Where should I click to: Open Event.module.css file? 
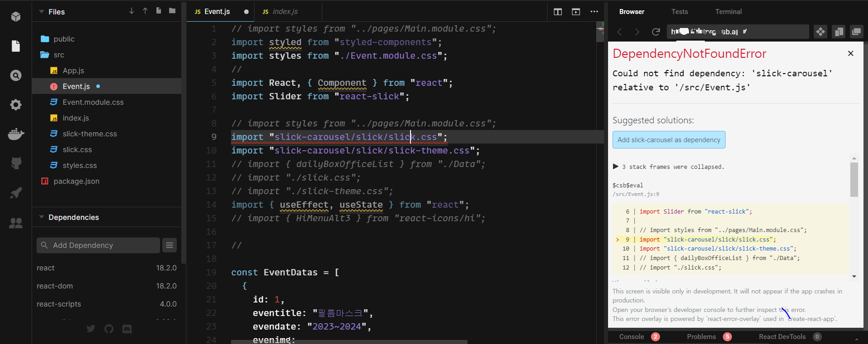tap(93, 102)
